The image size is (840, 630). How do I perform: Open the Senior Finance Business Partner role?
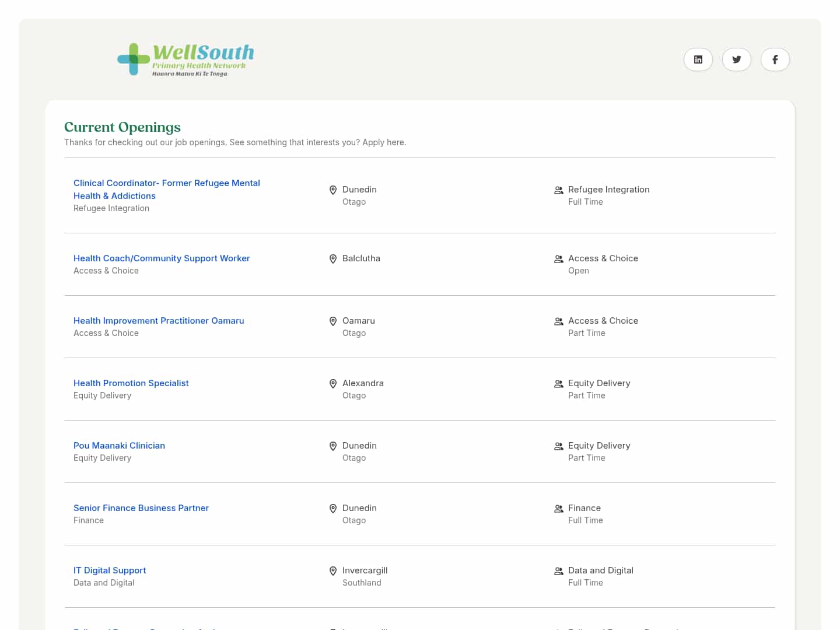141,508
